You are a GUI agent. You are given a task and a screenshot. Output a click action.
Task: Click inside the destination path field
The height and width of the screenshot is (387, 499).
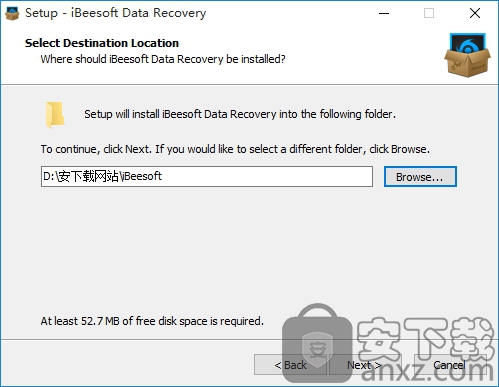tap(207, 177)
